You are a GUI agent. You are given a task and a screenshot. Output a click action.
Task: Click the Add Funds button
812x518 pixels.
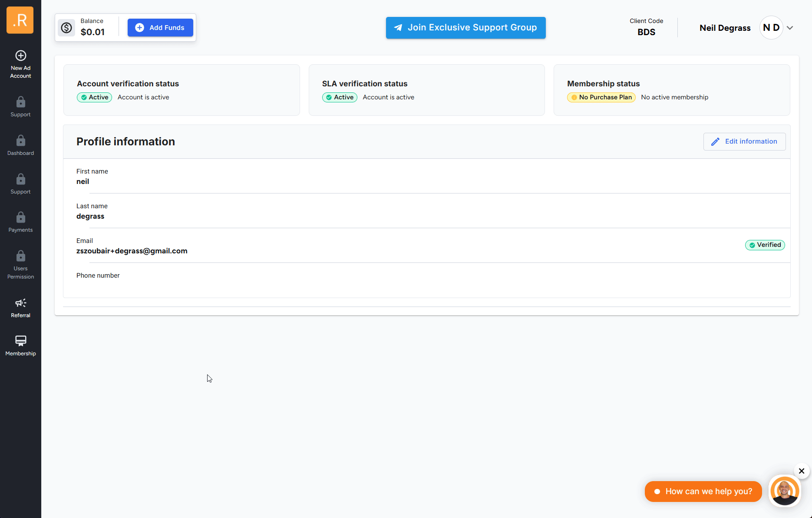(160, 28)
